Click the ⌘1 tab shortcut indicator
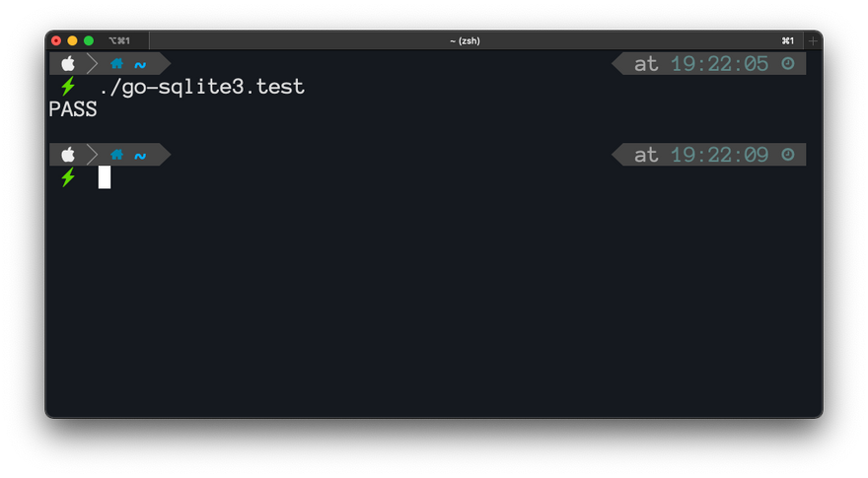 click(787, 40)
